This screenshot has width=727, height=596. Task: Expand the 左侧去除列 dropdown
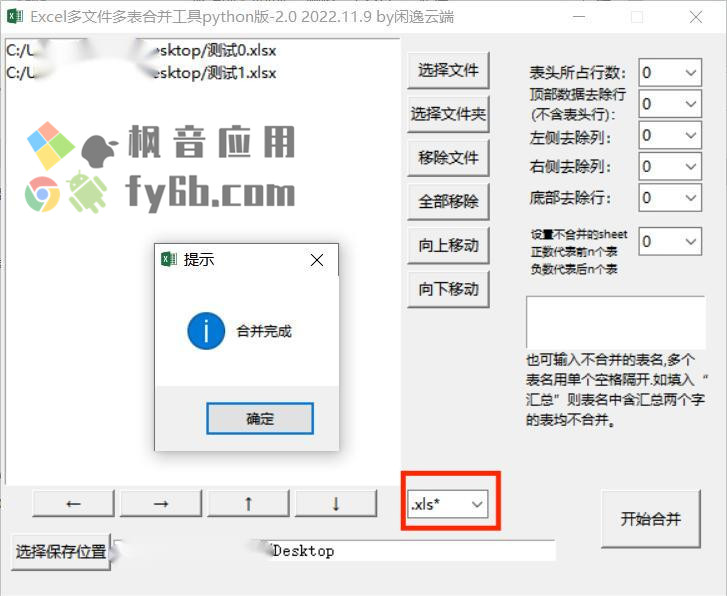pos(670,135)
